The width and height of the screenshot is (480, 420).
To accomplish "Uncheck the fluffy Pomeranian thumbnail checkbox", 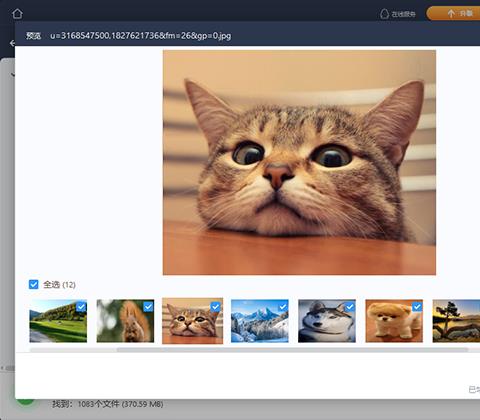I will (417, 307).
